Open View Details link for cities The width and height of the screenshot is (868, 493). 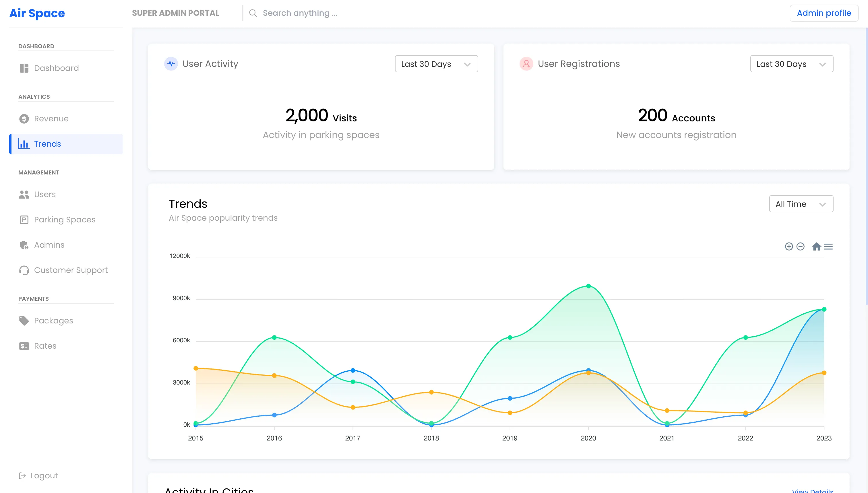[x=813, y=490]
